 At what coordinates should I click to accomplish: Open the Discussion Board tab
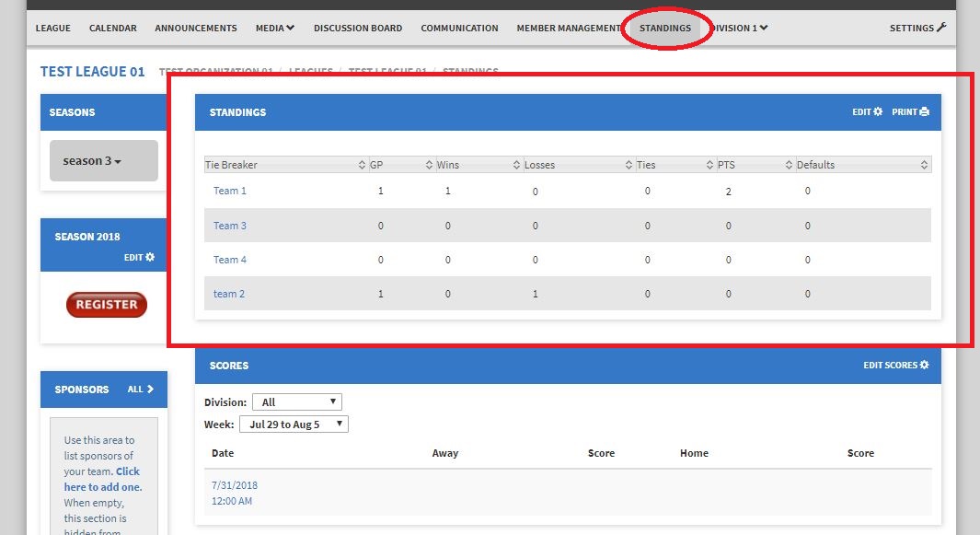point(357,28)
